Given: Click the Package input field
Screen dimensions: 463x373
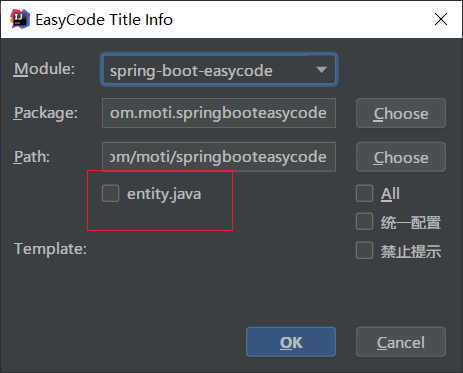Looking at the screenshot, I should point(219,113).
